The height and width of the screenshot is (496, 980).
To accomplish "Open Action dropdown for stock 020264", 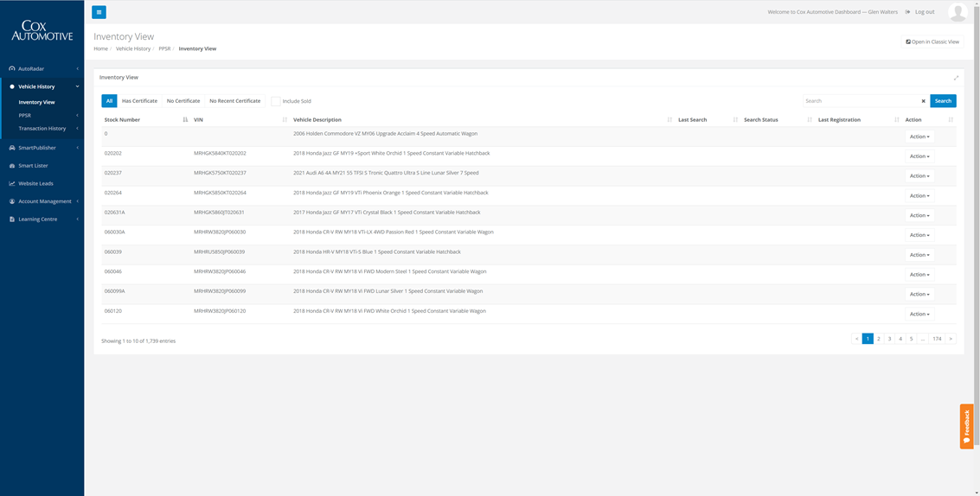I will [919, 195].
